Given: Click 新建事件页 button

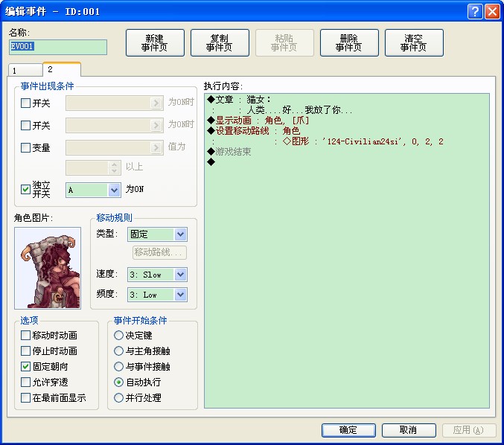Looking at the screenshot, I should click(x=155, y=42).
